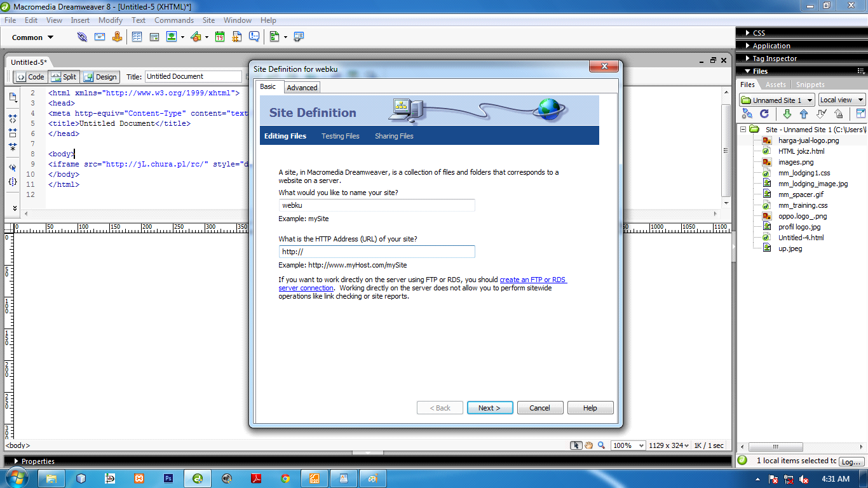Open the Site menu
Viewport: 868px width, 488px height.
coord(208,20)
